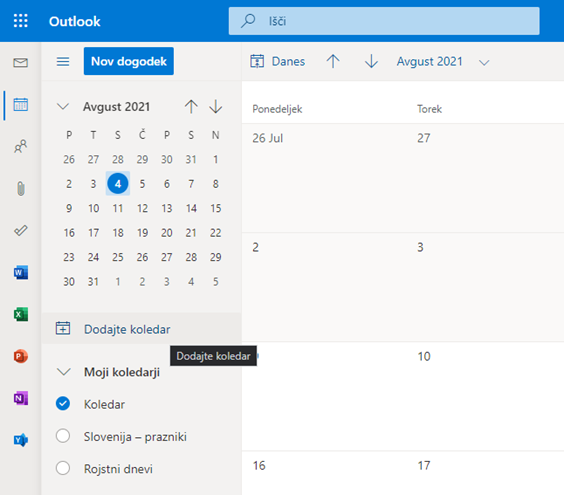Go to previous month in mini calendar
Screen dimensions: 564x495
(x=191, y=107)
